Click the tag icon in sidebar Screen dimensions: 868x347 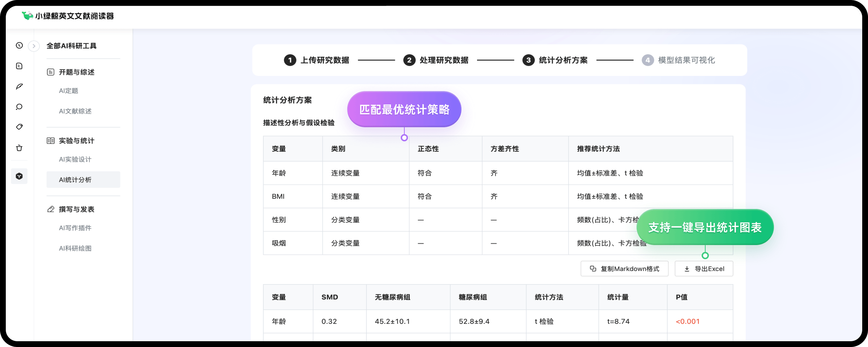19,127
